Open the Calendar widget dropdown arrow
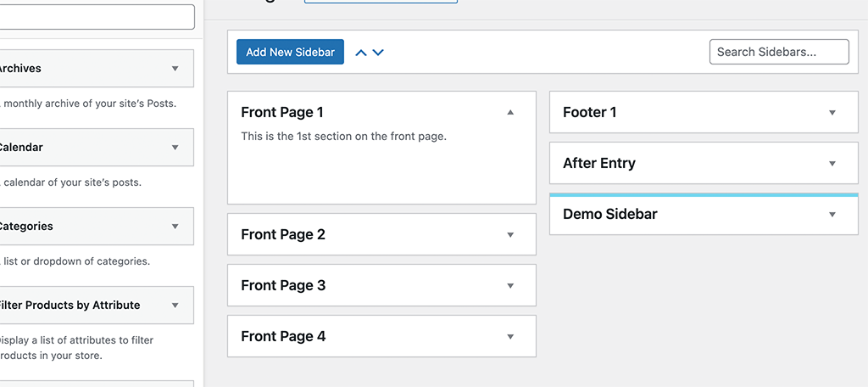Screen dimensions: 868x387 click(x=175, y=148)
